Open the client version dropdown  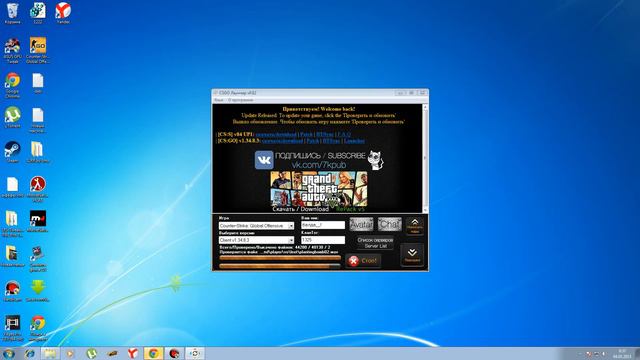pos(256,240)
